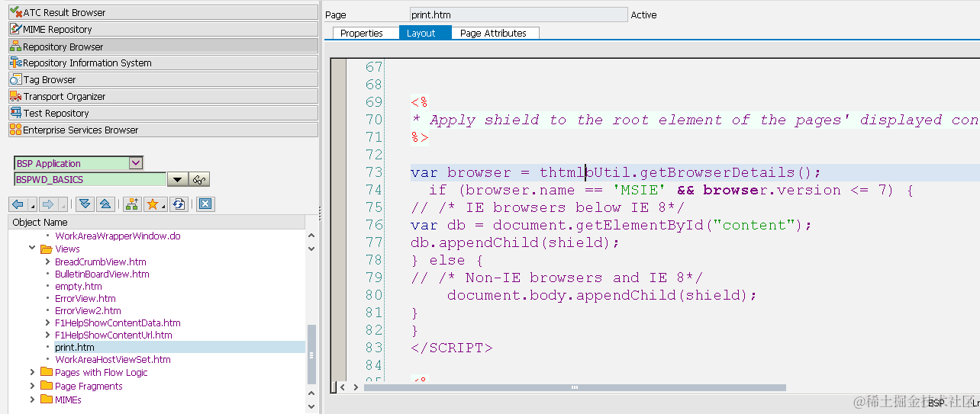The width and height of the screenshot is (980, 414).
Task: Open the favorites star dropdown arrow
Action: tap(163, 205)
